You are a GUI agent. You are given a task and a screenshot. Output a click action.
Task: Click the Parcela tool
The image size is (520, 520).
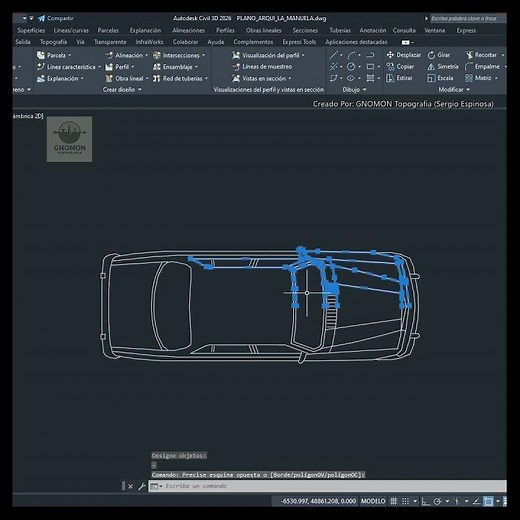51,55
